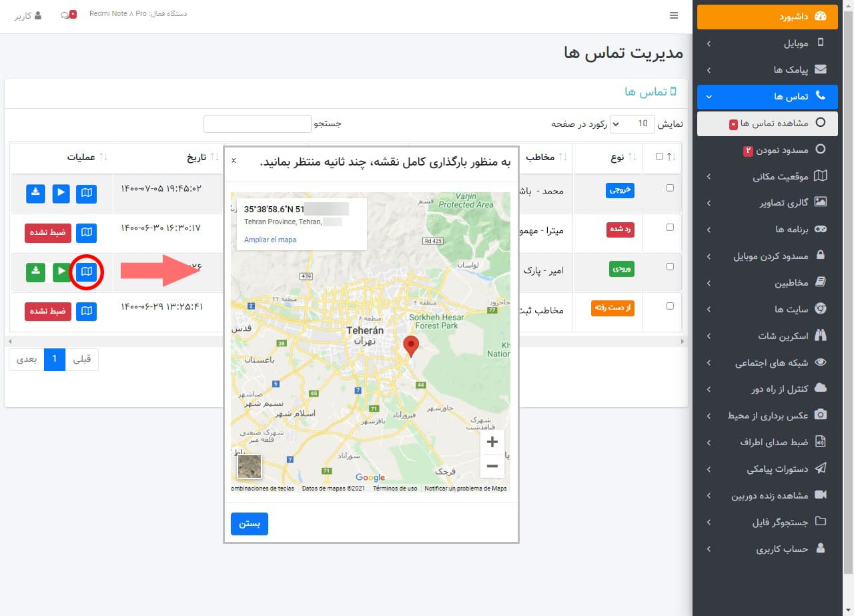Download recording of the 19:45:02 call
Screen dimensions: 854x616
pos(36,194)
